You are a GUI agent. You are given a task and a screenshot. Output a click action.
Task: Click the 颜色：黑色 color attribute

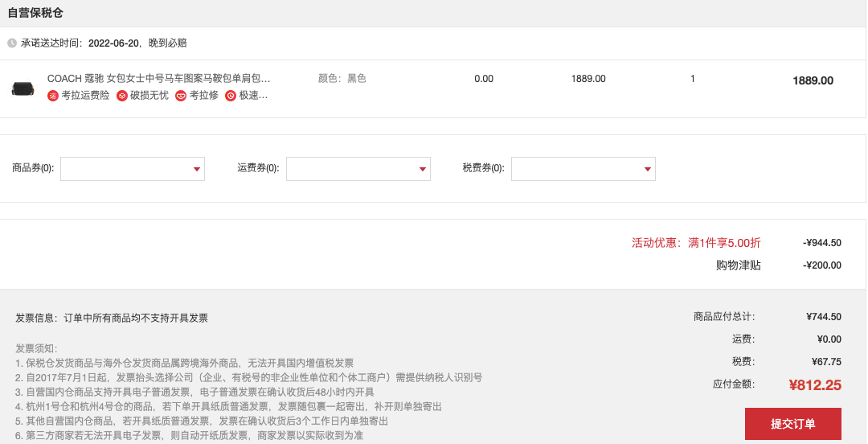(x=342, y=78)
